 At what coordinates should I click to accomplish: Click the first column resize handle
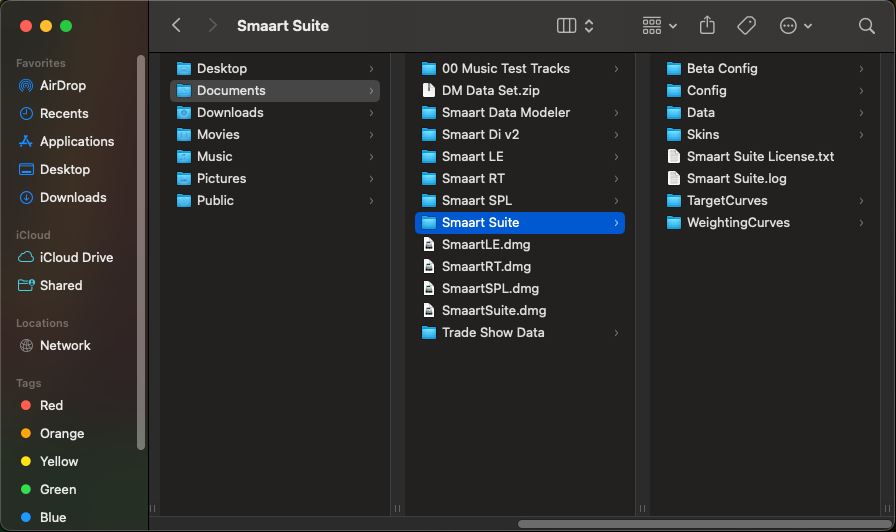click(x=397, y=509)
